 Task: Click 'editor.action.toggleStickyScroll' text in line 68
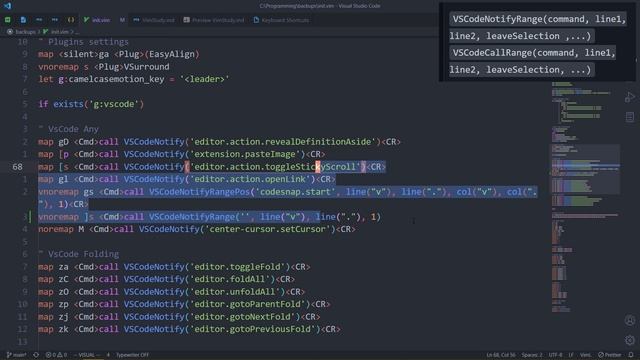coord(276,167)
